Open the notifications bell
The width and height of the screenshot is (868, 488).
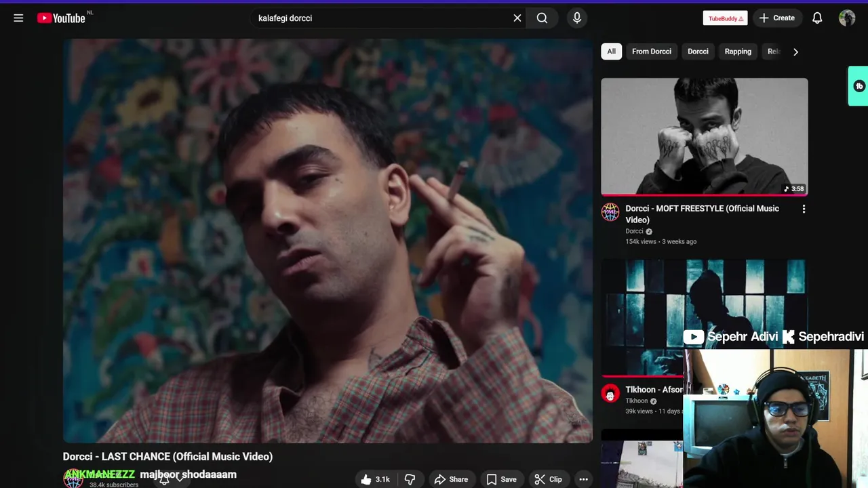click(817, 18)
